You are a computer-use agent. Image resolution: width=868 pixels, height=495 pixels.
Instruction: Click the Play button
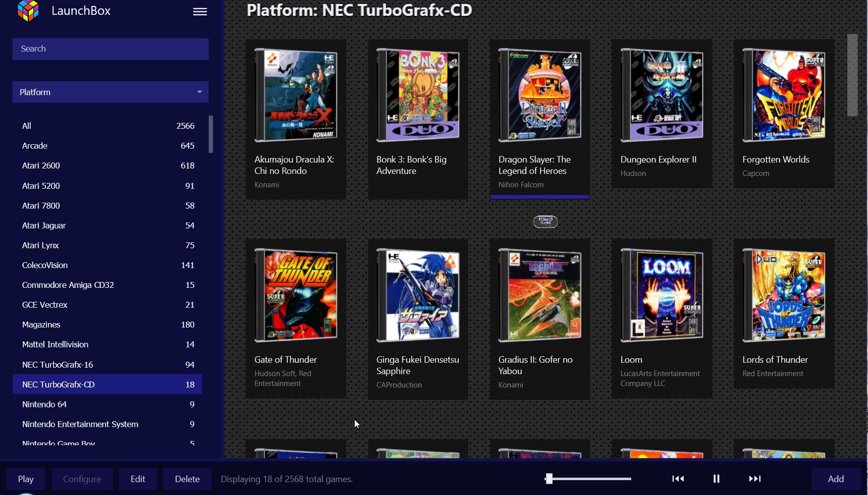pos(26,479)
